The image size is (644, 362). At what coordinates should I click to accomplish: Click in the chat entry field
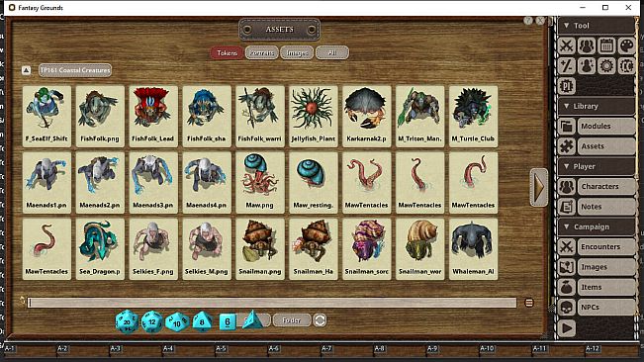pyautogui.click(x=272, y=303)
